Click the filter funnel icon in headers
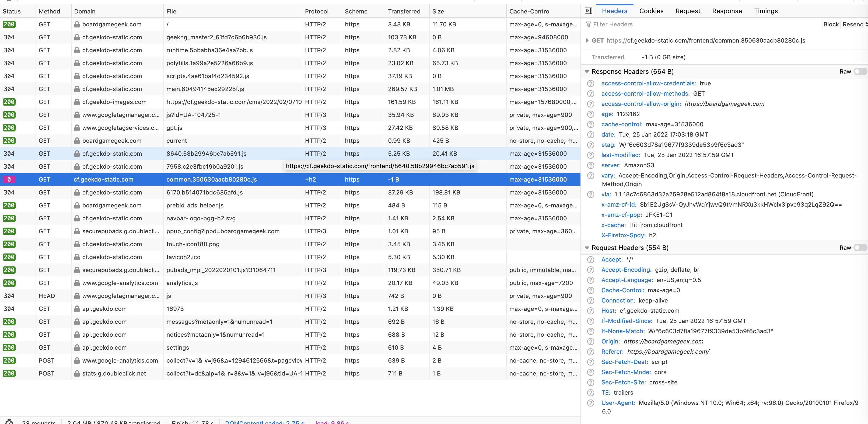868x424 pixels. pos(588,24)
